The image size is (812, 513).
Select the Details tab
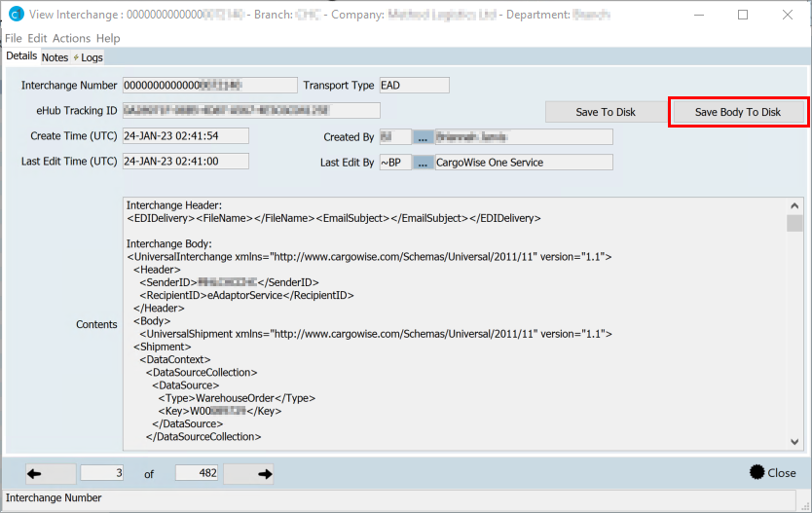20,56
